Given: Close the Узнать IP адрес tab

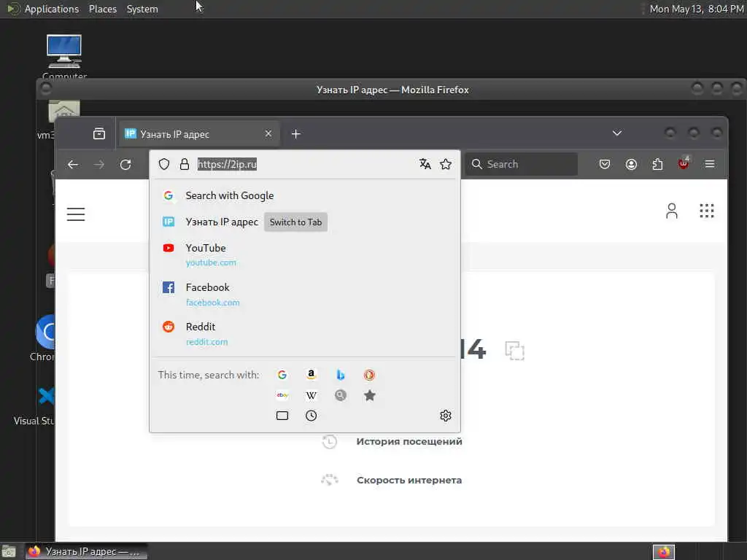Looking at the screenshot, I should [268, 134].
